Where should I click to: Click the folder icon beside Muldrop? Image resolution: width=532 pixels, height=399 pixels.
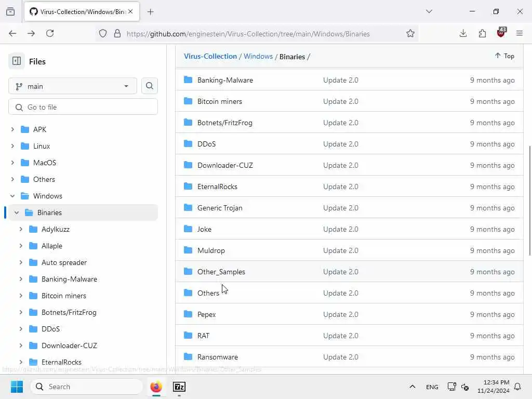click(x=188, y=250)
